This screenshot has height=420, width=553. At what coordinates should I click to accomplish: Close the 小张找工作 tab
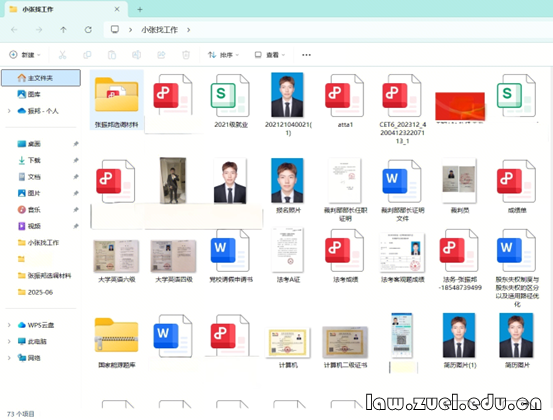coord(117,10)
